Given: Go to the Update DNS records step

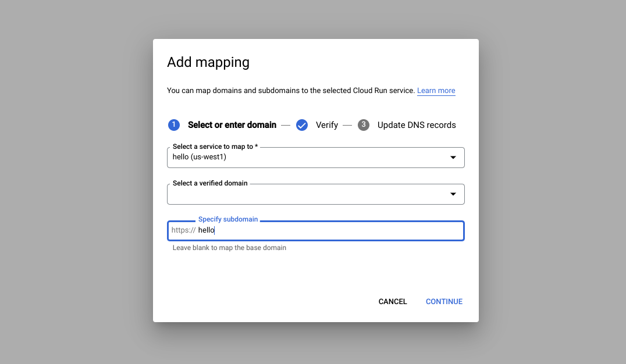Looking at the screenshot, I should (x=417, y=124).
